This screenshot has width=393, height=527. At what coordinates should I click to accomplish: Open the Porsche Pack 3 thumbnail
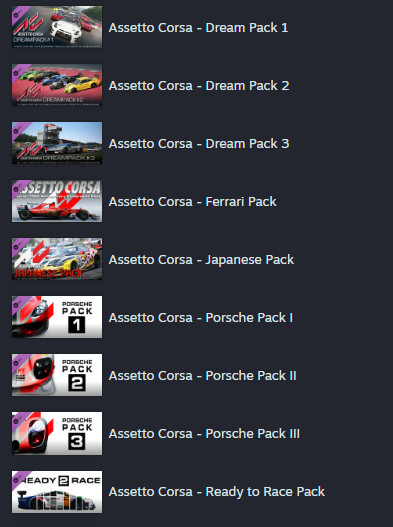[57, 433]
